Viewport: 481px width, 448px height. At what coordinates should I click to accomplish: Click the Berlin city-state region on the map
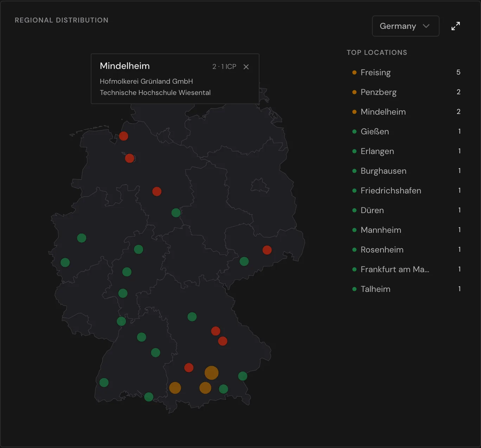[259, 186]
